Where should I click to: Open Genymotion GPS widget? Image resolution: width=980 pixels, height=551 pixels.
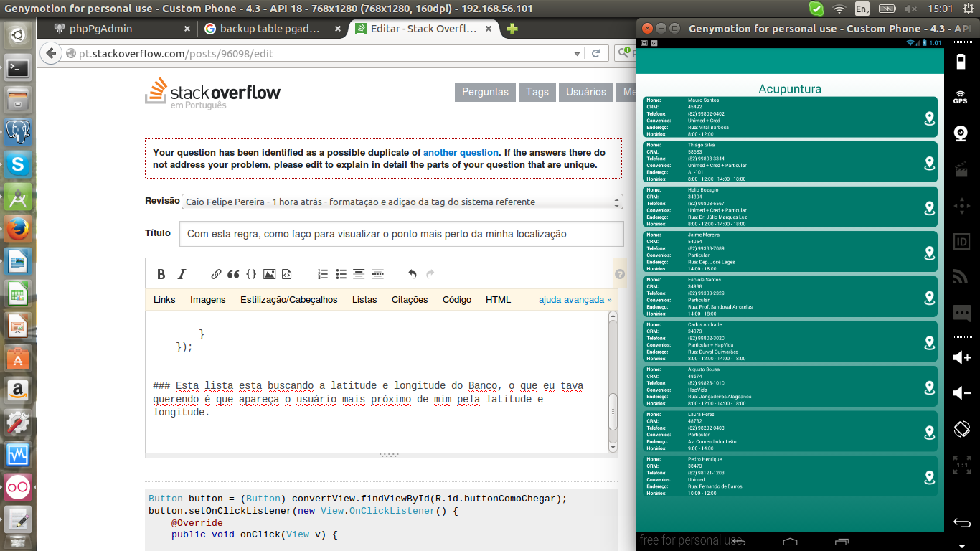(961, 98)
